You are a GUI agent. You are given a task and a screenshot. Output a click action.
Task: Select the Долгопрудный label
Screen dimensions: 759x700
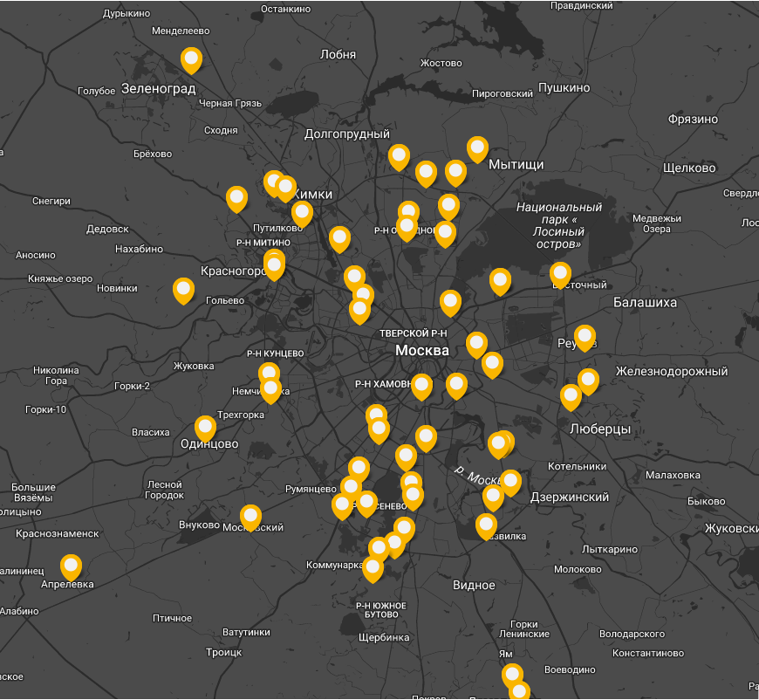[x=346, y=134]
